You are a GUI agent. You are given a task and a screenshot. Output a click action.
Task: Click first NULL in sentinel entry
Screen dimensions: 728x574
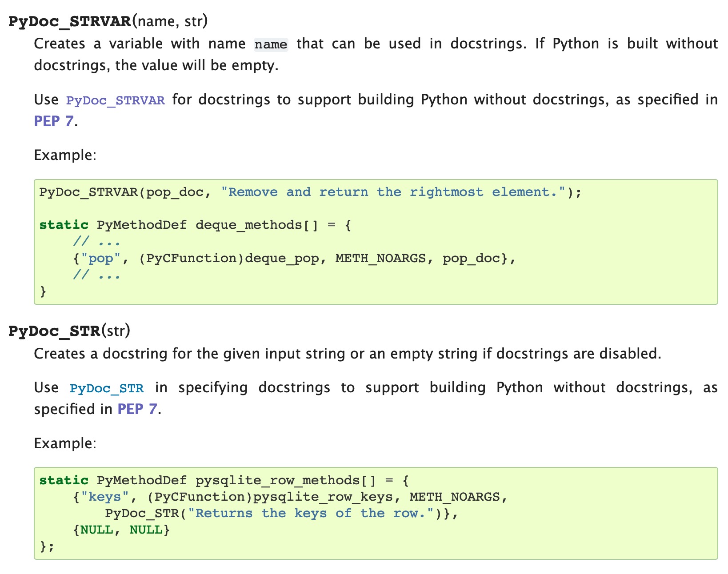coord(96,530)
